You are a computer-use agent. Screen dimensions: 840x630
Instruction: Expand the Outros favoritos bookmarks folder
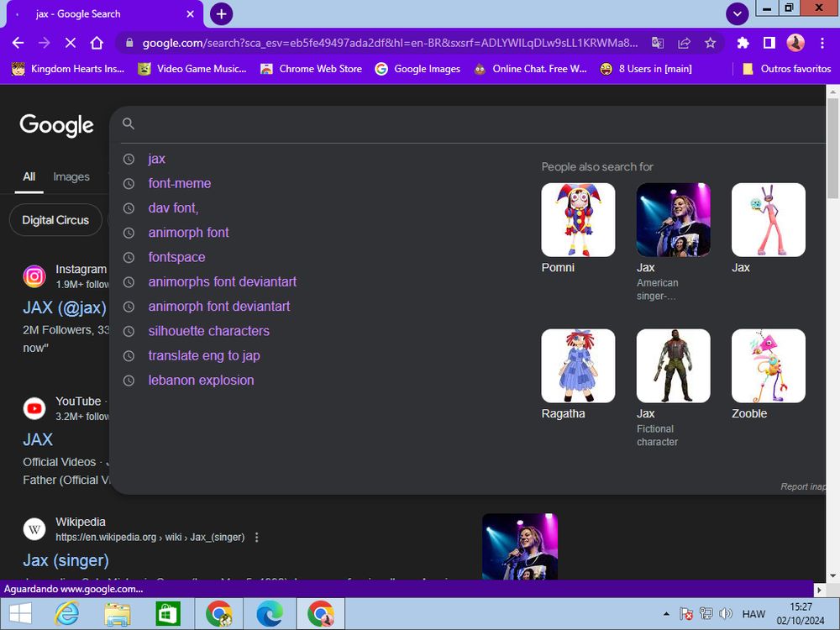point(786,69)
